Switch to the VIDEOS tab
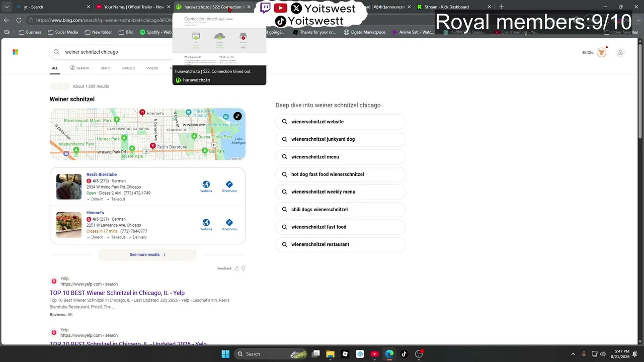Image resolution: width=644 pixels, height=362 pixels. pos(152,68)
